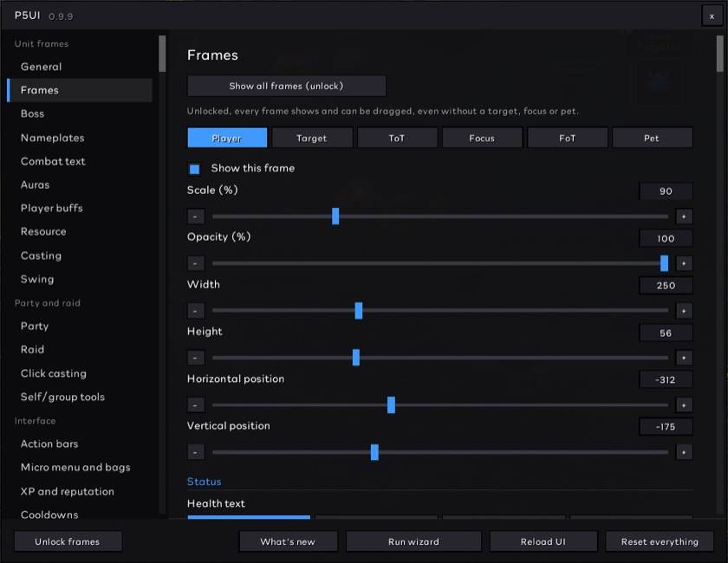Open the Auras settings page
The image size is (728, 563).
80,184
